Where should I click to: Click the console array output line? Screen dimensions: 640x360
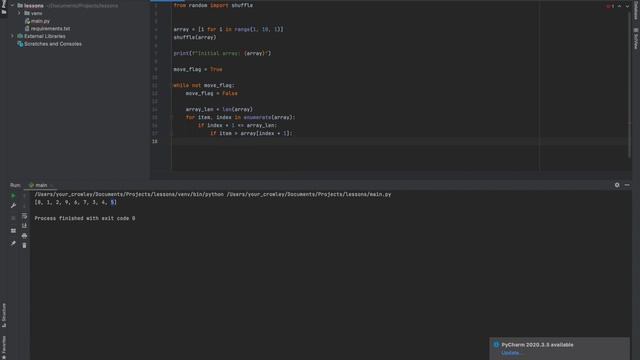76,202
